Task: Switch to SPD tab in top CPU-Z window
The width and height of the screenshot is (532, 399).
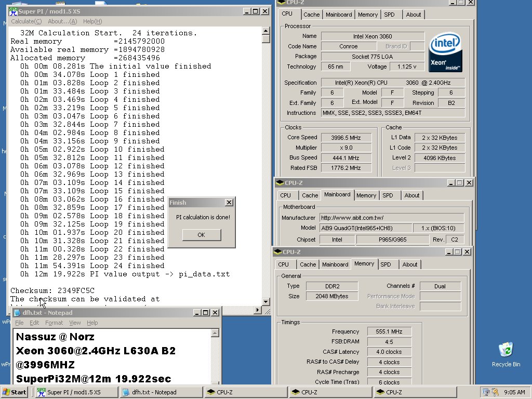Action: [389, 15]
